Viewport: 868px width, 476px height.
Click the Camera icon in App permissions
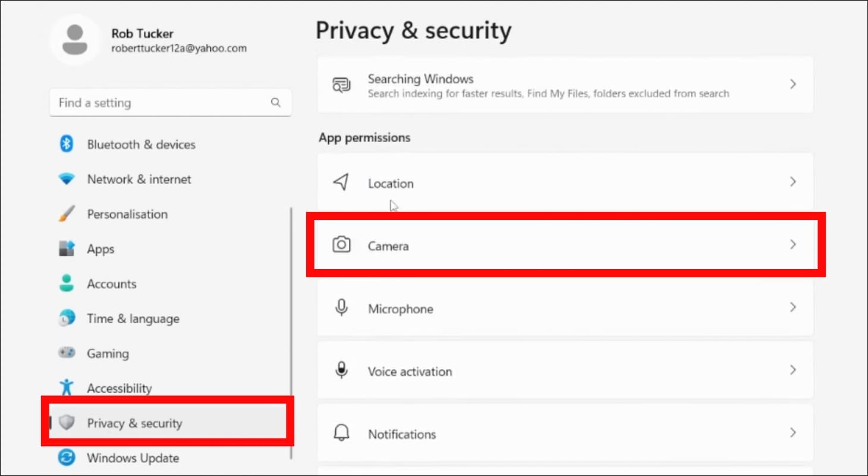[x=341, y=245]
